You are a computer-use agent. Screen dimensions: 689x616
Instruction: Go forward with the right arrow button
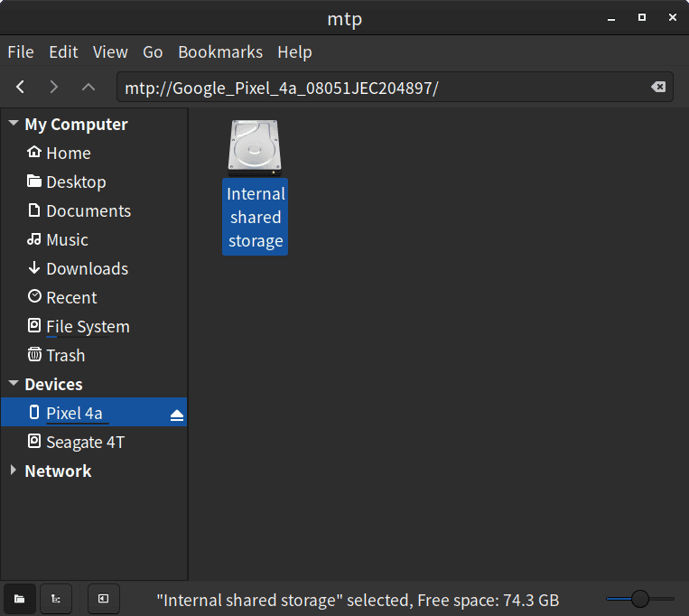click(x=53, y=87)
